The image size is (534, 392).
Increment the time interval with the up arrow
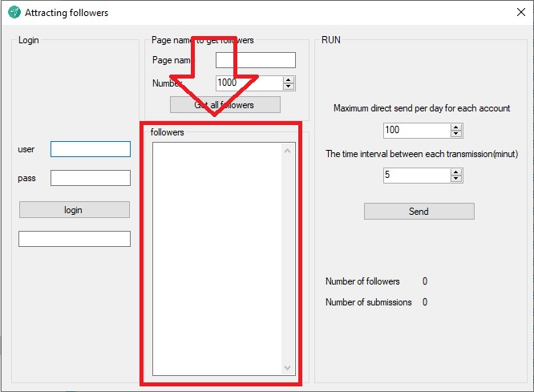tap(456, 172)
